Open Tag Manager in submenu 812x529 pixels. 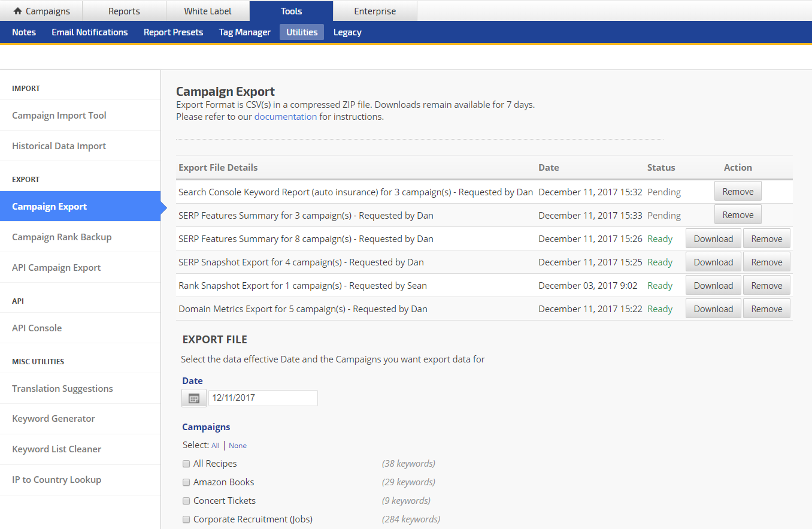click(x=244, y=32)
